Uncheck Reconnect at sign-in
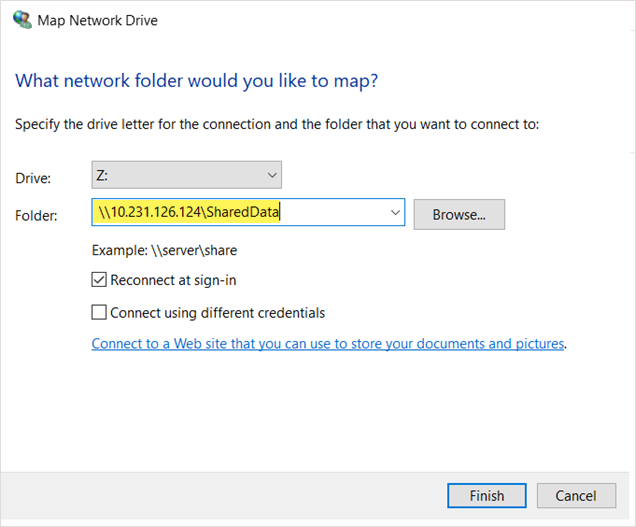 coord(99,280)
